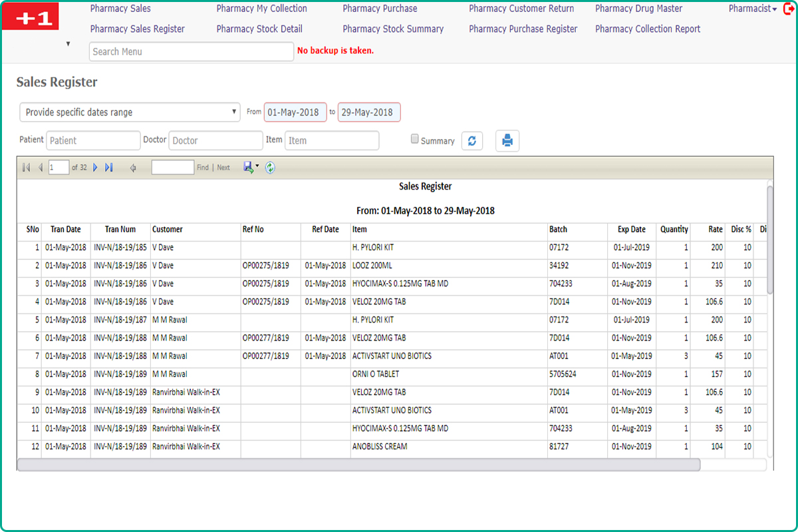
Task: Open Pharmacy Purchase Register link
Action: tap(523, 29)
